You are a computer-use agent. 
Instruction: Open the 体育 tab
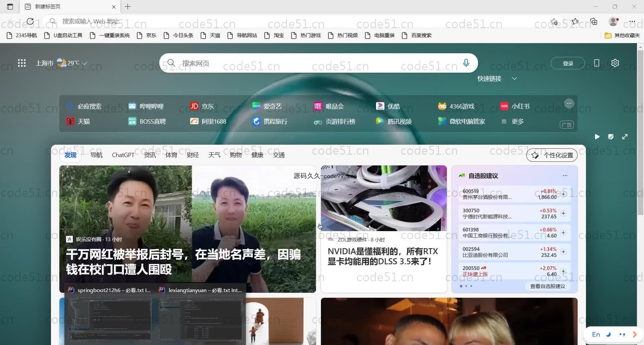tap(171, 155)
